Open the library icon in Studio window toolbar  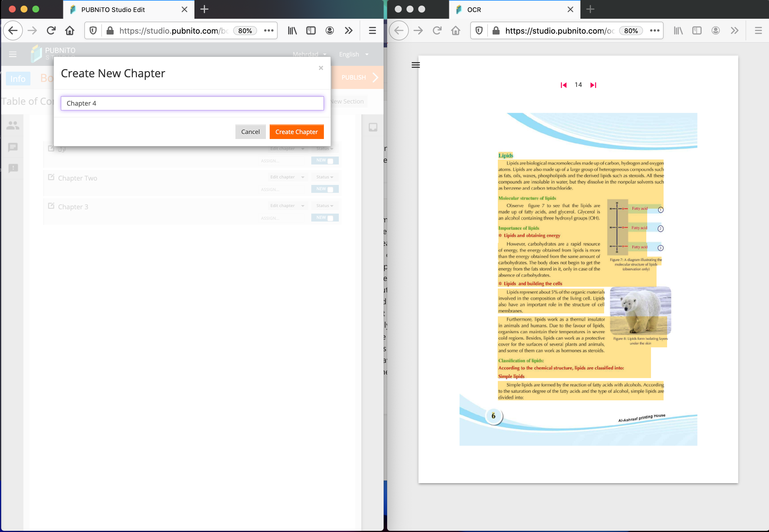coord(293,31)
